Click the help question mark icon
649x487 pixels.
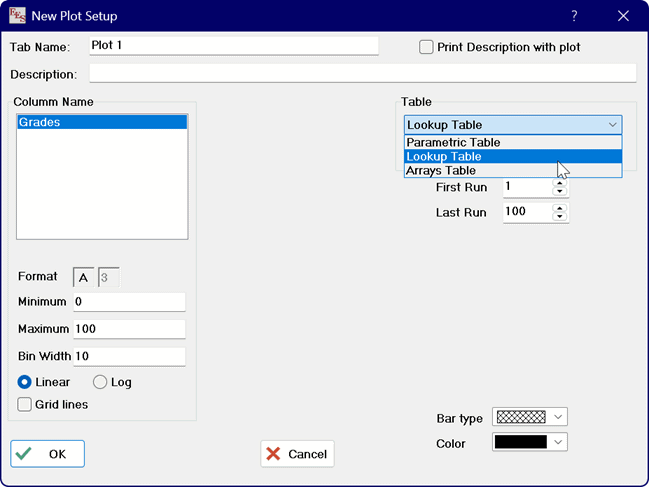click(574, 16)
